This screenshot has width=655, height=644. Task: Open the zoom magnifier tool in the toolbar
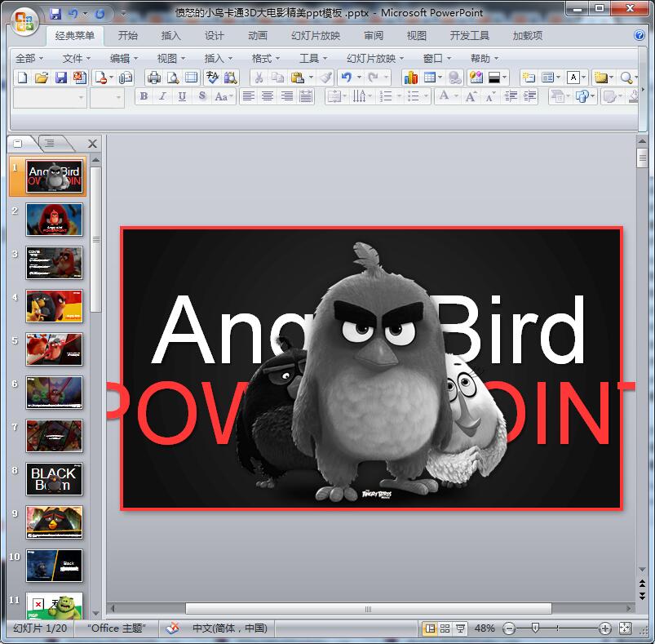tap(626, 78)
